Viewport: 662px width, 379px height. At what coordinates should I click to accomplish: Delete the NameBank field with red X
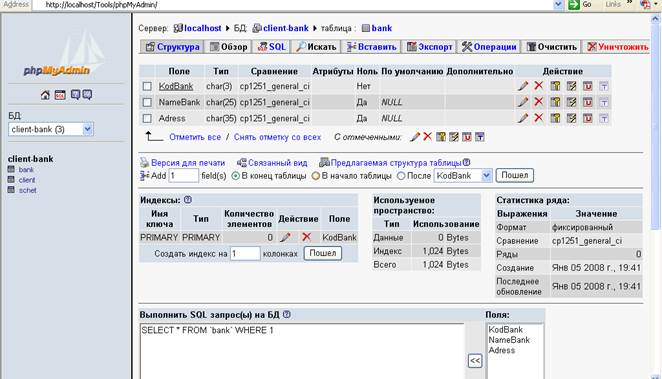538,102
